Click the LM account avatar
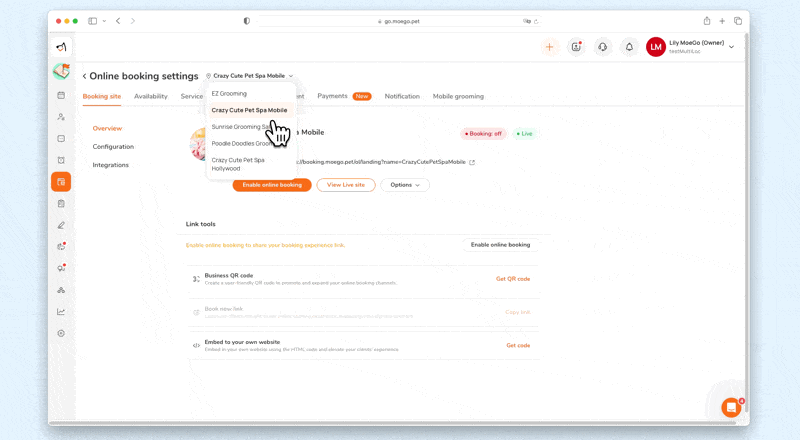This screenshot has height=440, width=800. [x=656, y=47]
